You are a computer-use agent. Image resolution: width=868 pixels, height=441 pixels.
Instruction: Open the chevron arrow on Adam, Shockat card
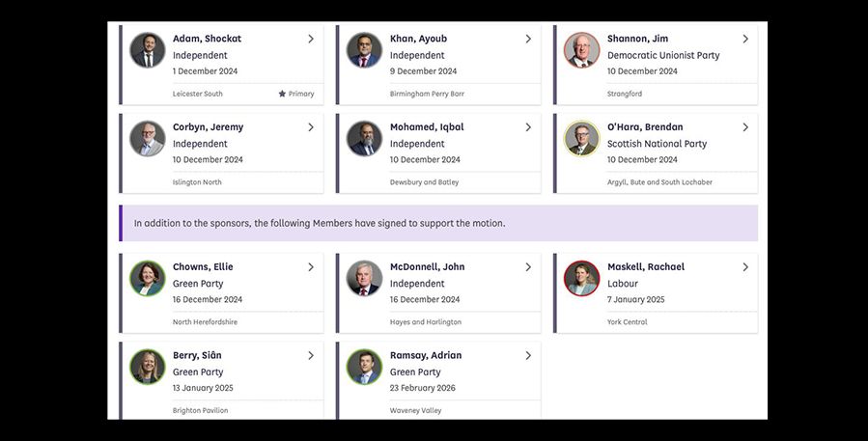[311, 39]
